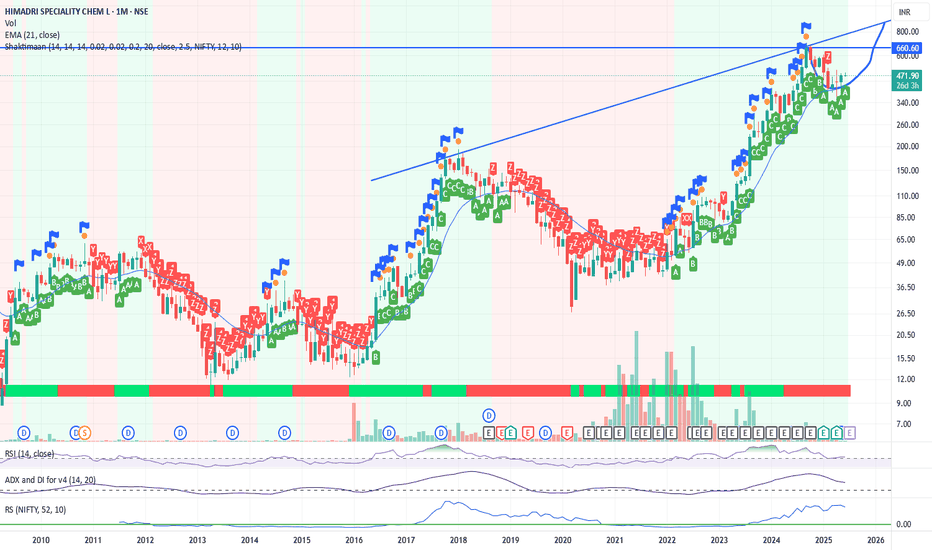Click the 2026 label on time axis

click(876, 540)
